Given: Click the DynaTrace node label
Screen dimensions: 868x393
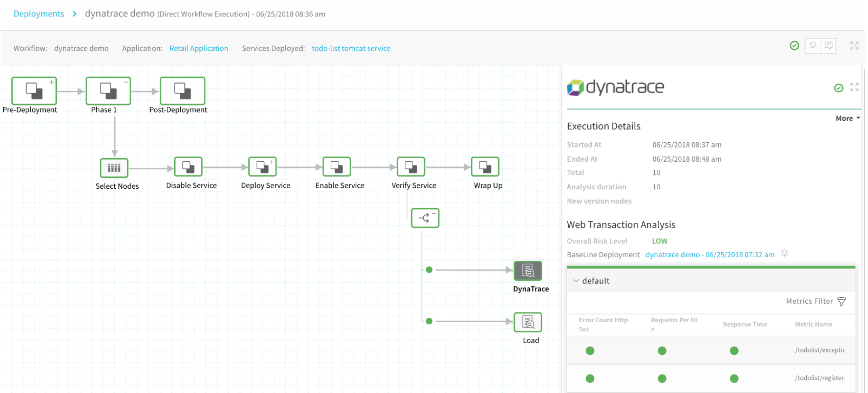Looking at the screenshot, I should pos(531,289).
